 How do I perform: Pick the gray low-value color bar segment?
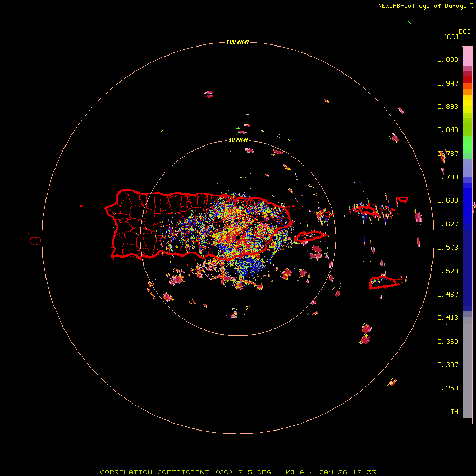[467, 370]
